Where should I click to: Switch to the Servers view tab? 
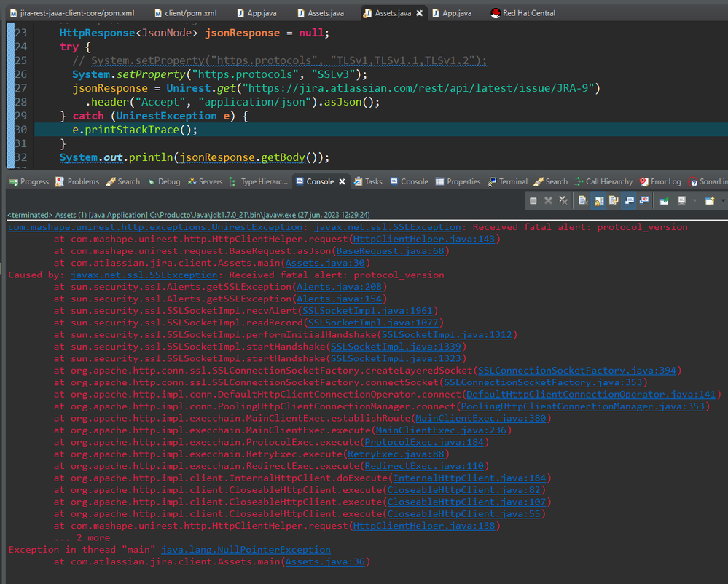[205, 181]
